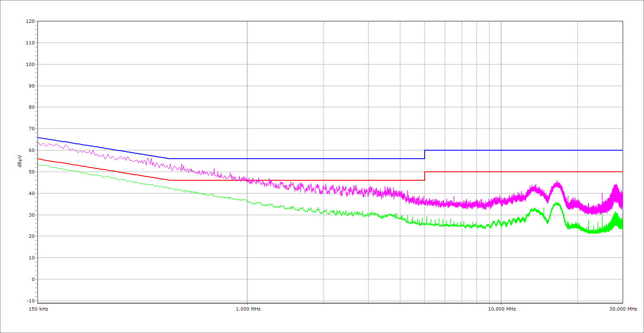Viewport: 644px width, 333px height.
Task: Select the red limit line's 50 dBµV segment
Action: click(524, 172)
